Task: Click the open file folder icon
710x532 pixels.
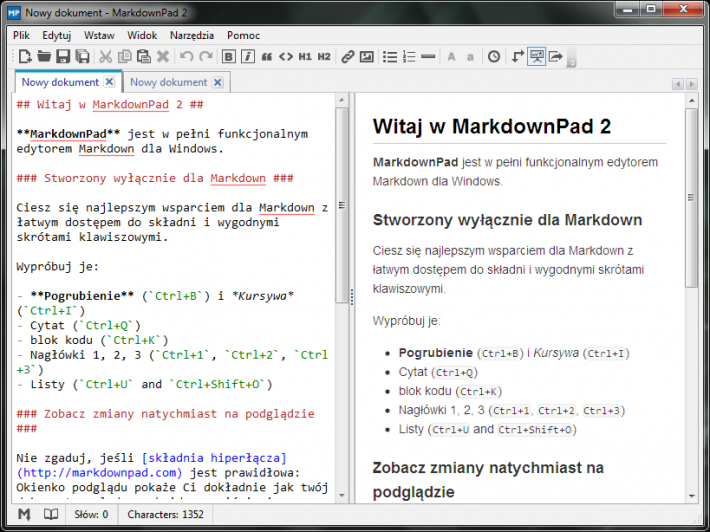Action: coord(44,57)
